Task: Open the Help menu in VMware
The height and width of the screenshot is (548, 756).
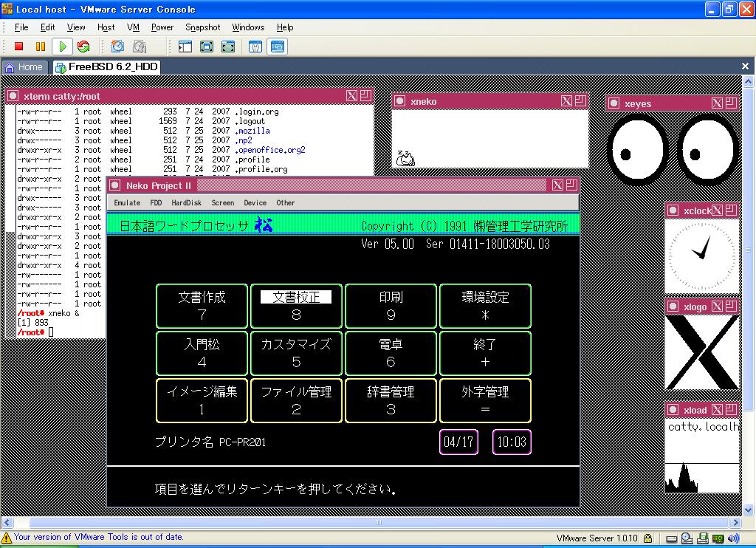Action: click(x=285, y=27)
